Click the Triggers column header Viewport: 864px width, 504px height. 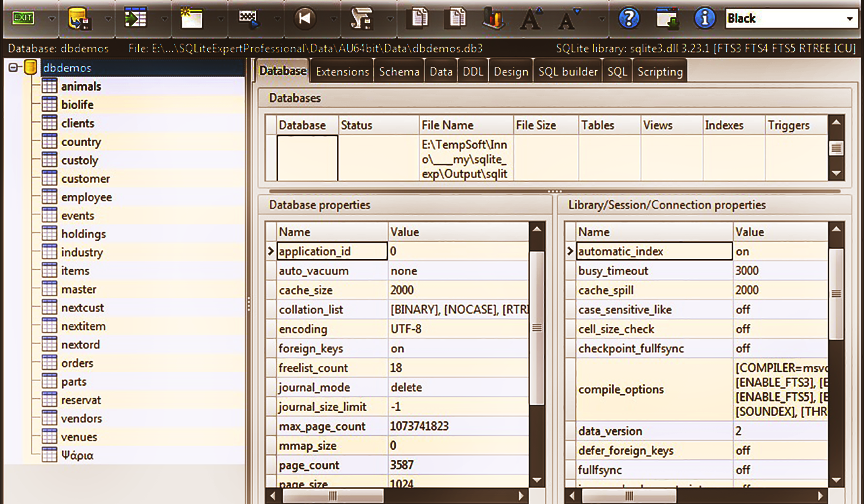point(796,125)
